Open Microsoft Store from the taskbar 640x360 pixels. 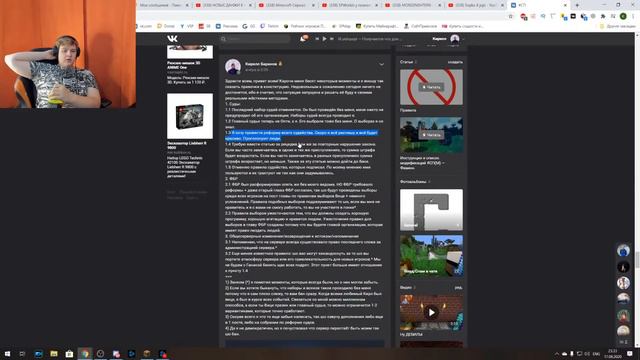pyautogui.click(x=69, y=353)
